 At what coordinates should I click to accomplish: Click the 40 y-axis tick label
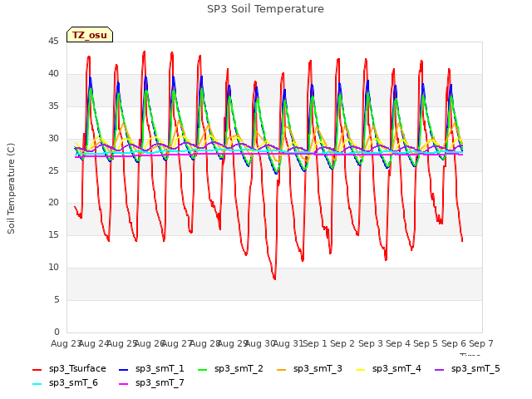53,74
